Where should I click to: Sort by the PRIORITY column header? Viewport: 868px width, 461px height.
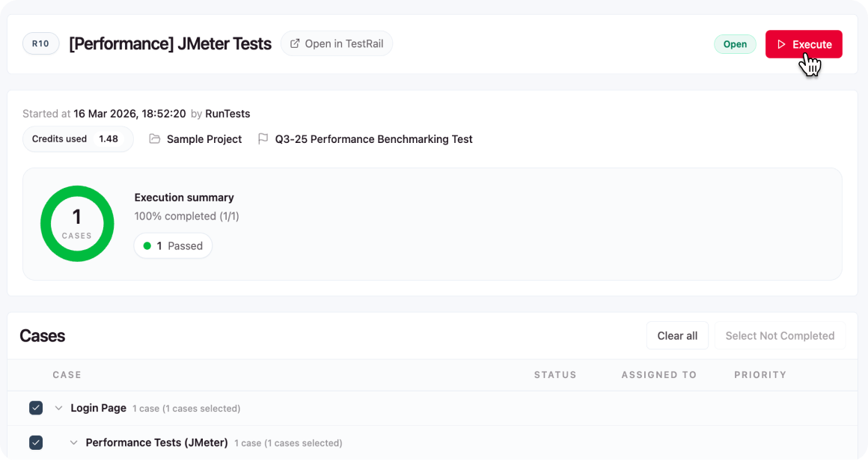tap(760, 375)
